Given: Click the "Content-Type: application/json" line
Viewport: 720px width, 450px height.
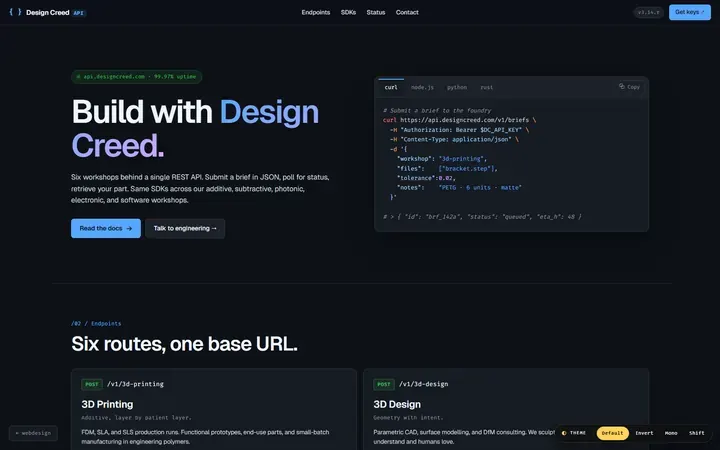Looking at the screenshot, I should 456,139.
